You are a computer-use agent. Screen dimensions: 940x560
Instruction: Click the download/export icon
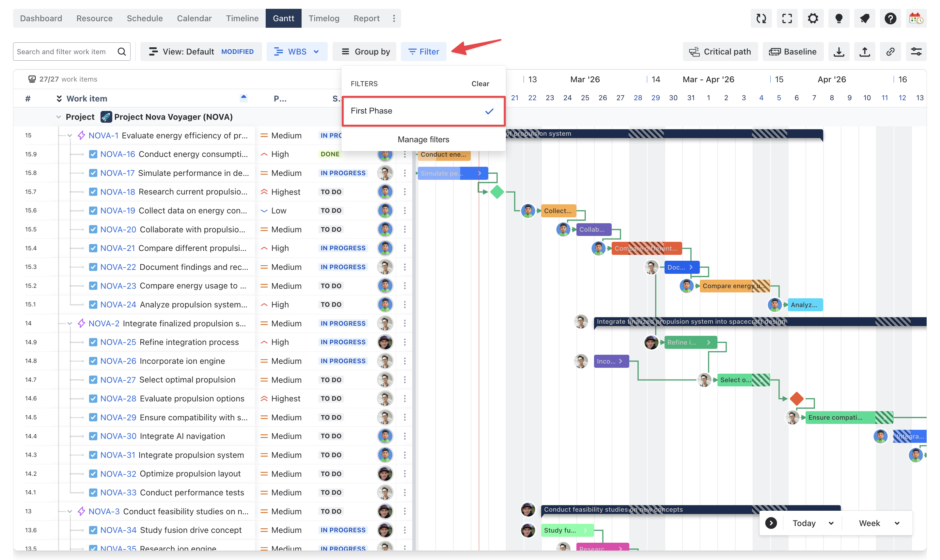(838, 52)
